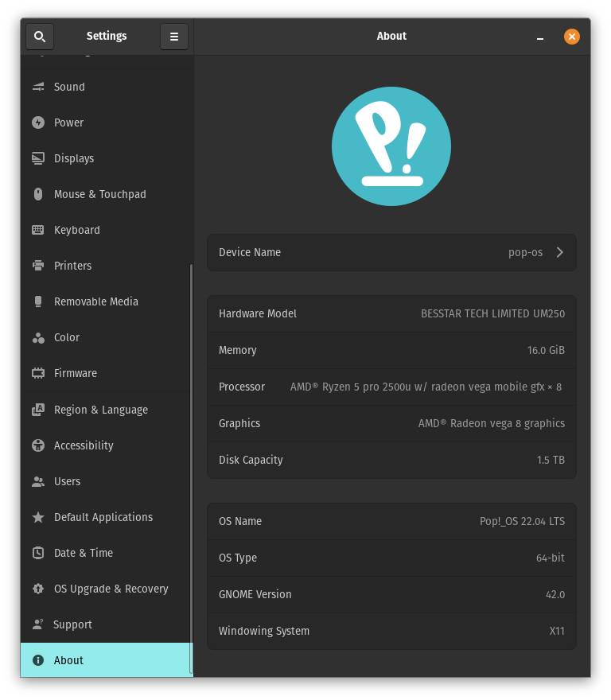This screenshot has height=700, width=611.
Task: Click the Users people icon
Action: [38, 481]
